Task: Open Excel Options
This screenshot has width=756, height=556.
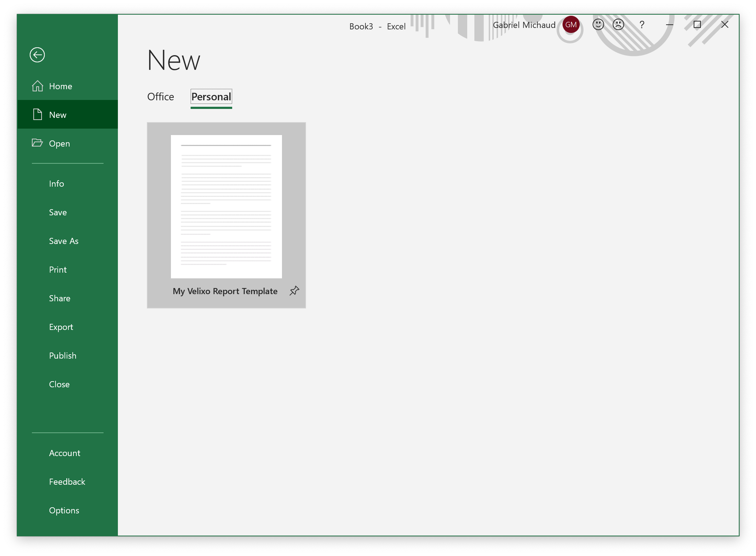Action: click(x=67, y=510)
